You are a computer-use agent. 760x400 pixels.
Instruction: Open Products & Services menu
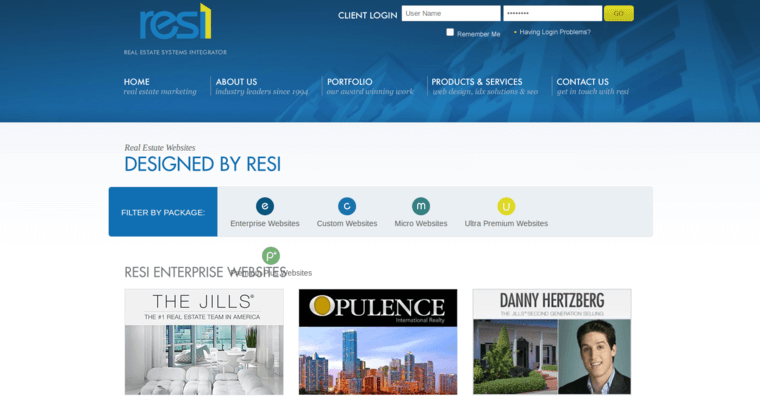[x=477, y=82]
